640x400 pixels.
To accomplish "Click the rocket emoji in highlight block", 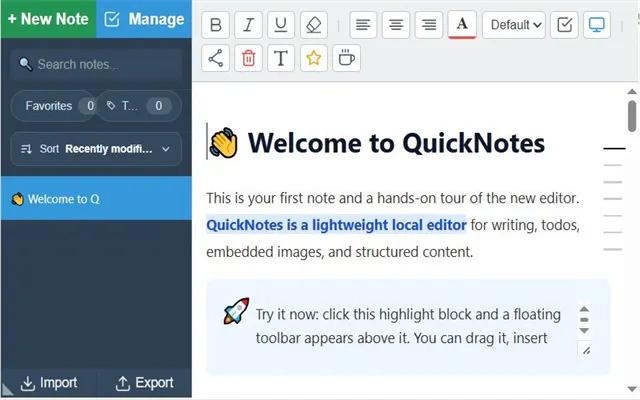I will [236, 311].
